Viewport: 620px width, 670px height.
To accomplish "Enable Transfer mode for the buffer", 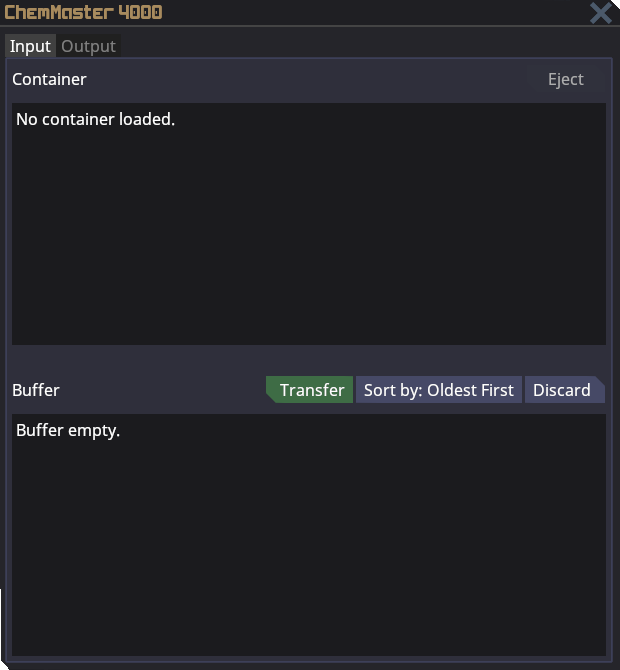I will (311, 390).
